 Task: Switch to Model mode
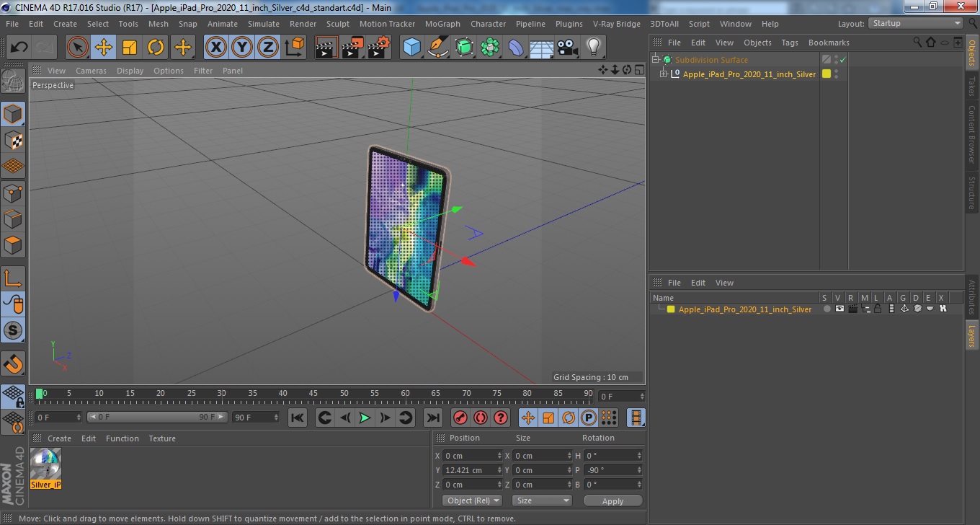pos(13,114)
